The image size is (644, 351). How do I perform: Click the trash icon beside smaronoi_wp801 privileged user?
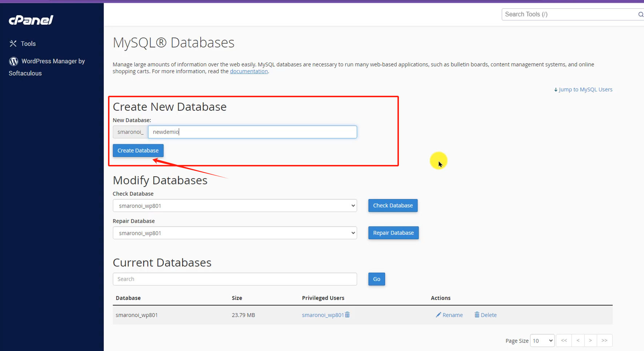point(347,315)
